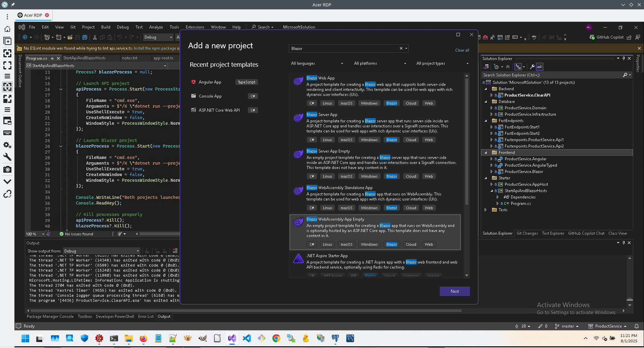The width and height of the screenshot is (644, 348).
Task: Select Program.cs in Solution Explorer tree
Action: pyautogui.click(x=521, y=204)
